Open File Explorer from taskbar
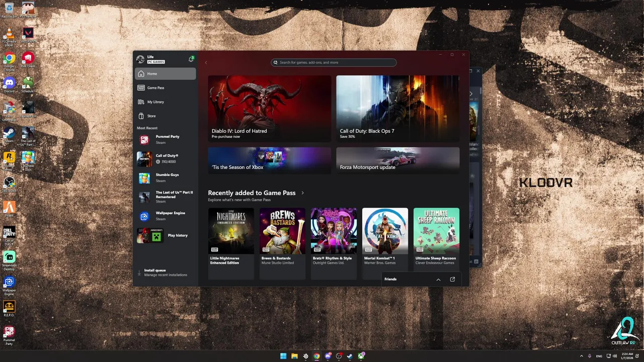Viewport: 644px width, 362px height. [x=294, y=356]
